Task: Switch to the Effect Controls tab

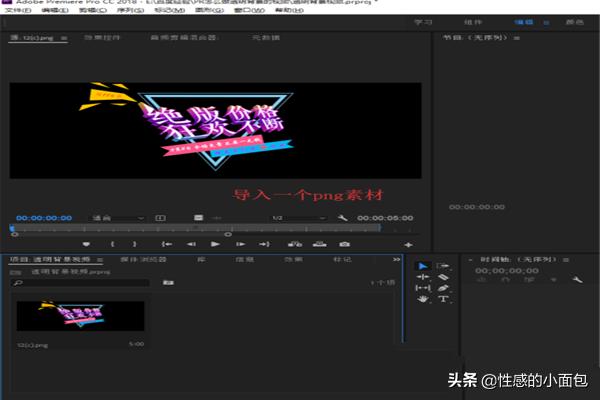Action: tap(102, 38)
